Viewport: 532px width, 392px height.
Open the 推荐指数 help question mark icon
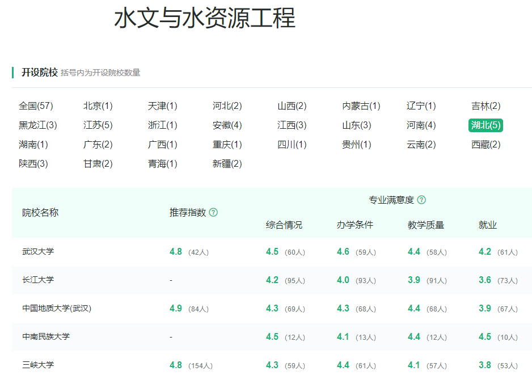click(x=213, y=213)
